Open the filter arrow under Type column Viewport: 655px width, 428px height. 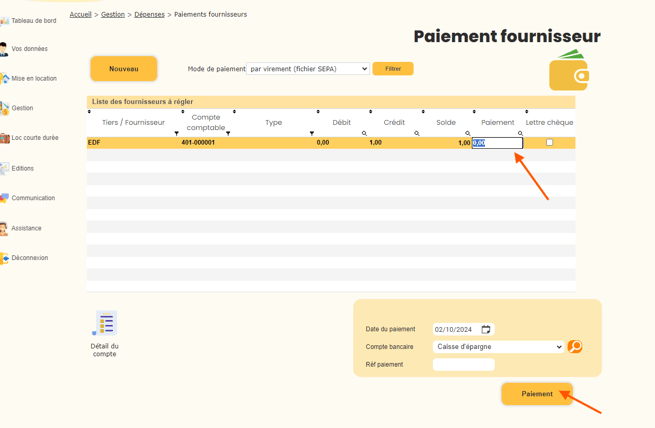coord(312,133)
